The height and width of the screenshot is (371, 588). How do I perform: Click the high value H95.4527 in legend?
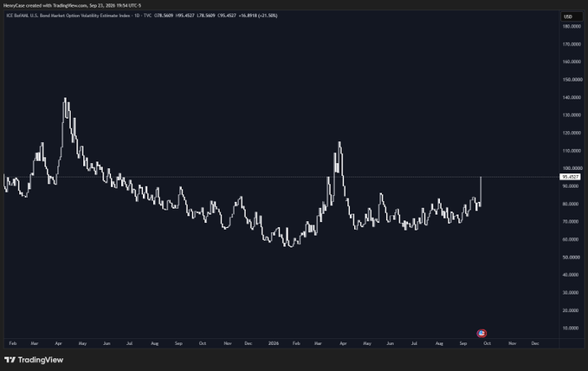pyautogui.click(x=184, y=16)
